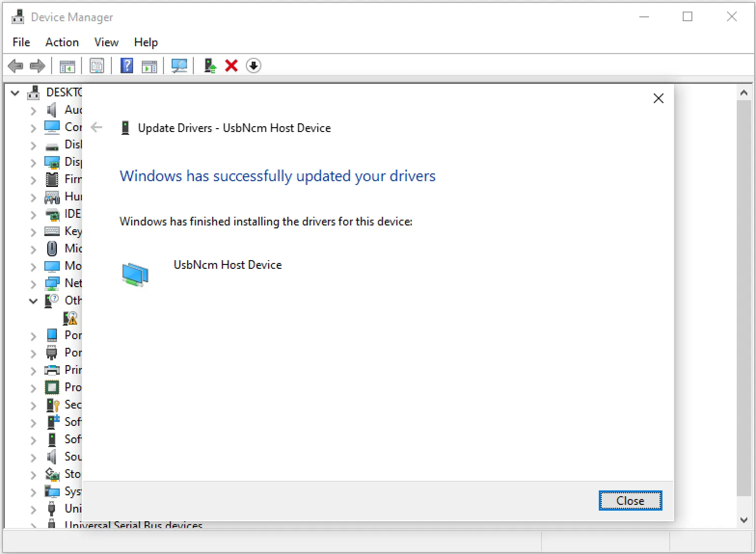756x554 pixels.
Task: Click the Close button in the dialog
Action: point(630,501)
